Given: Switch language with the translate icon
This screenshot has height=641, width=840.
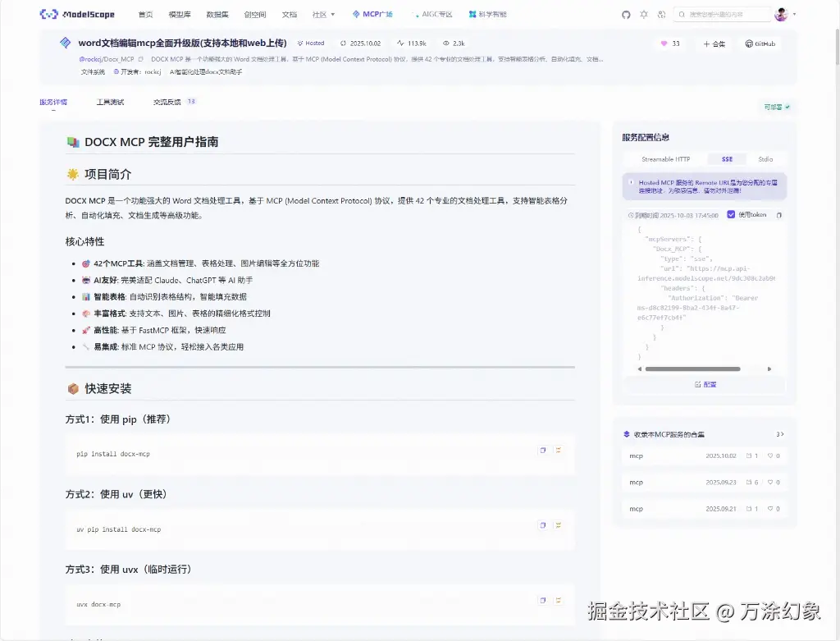Looking at the screenshot, I should pos(662,15).
